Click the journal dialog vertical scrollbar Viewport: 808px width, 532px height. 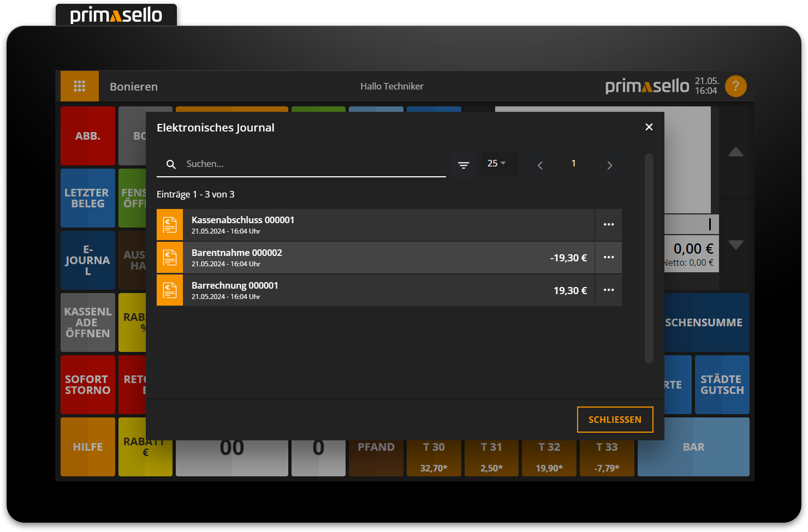coord(649,256)
